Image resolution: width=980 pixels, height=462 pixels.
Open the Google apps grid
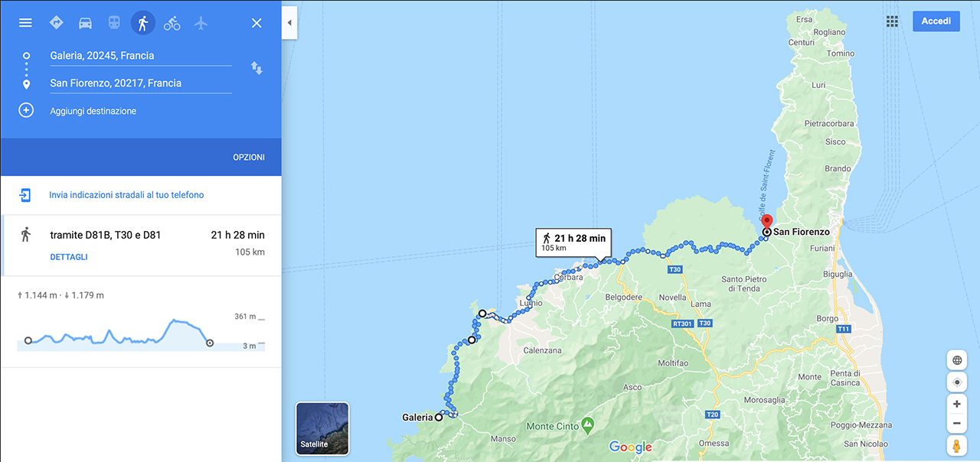click(x=892, y=21)
